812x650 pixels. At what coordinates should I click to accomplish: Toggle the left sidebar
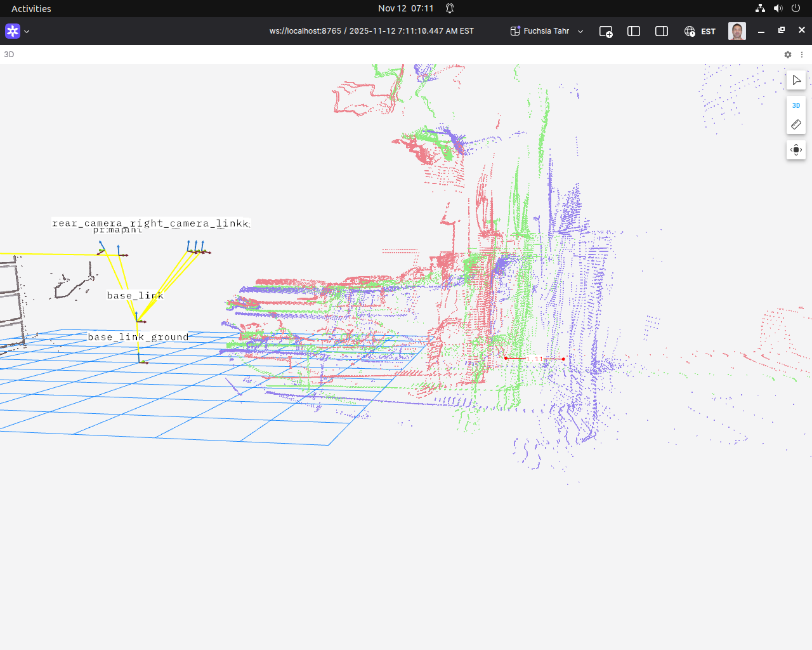(x=633, y=31)
